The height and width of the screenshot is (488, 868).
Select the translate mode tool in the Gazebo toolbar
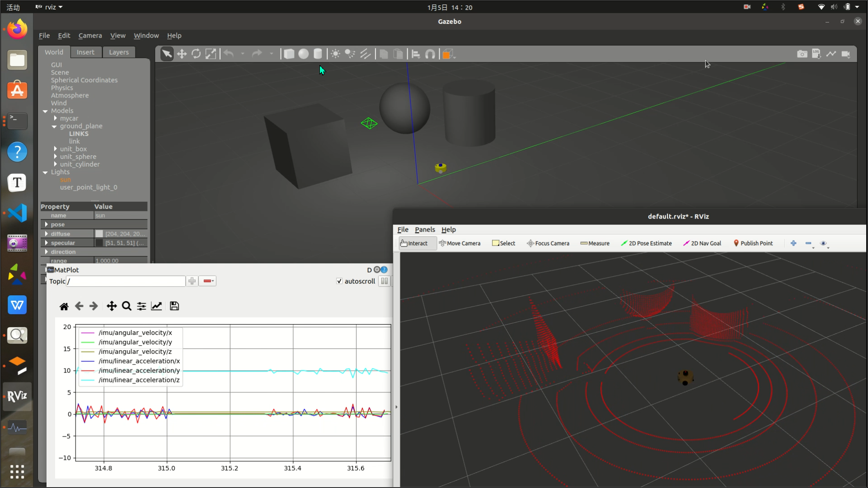[x=182, y=54]
